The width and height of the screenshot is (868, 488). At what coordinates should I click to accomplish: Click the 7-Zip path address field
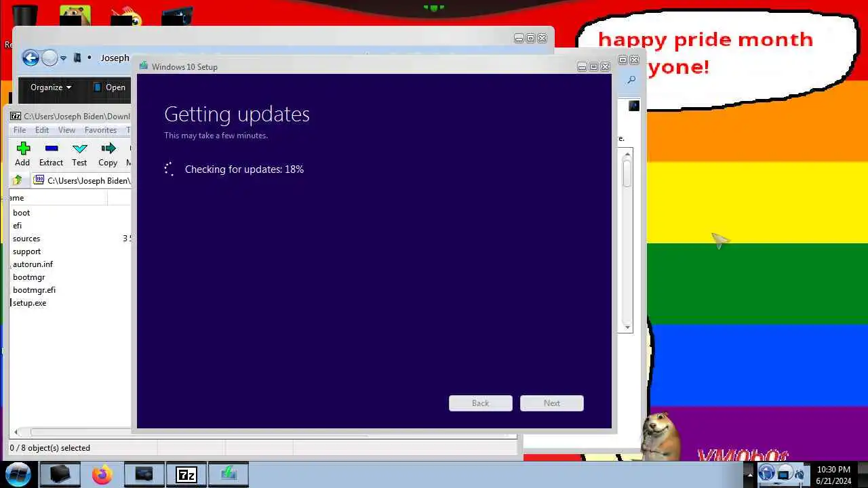[81, 180]
